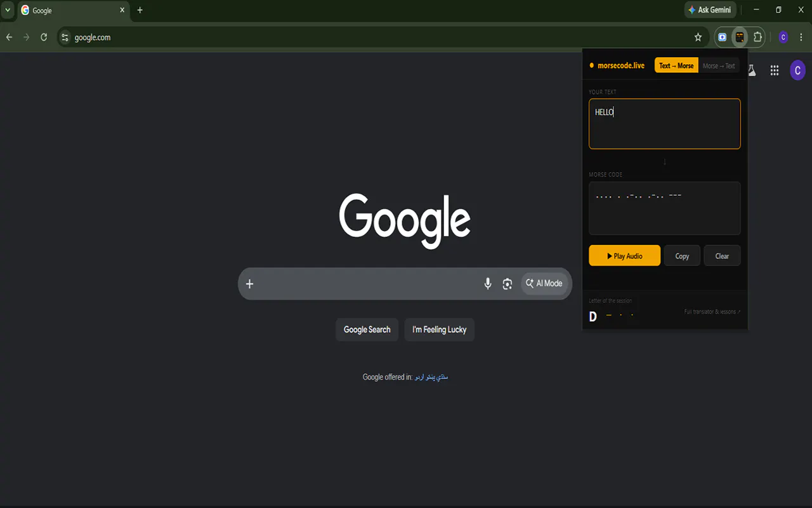Open the Chrome profile avatar in toolbar
Viewport: 812px width, 508px height.
point(783,37)
